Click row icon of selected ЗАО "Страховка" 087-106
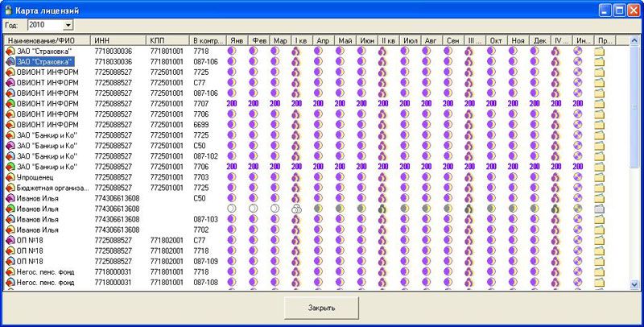 click(x=10, y=62)
